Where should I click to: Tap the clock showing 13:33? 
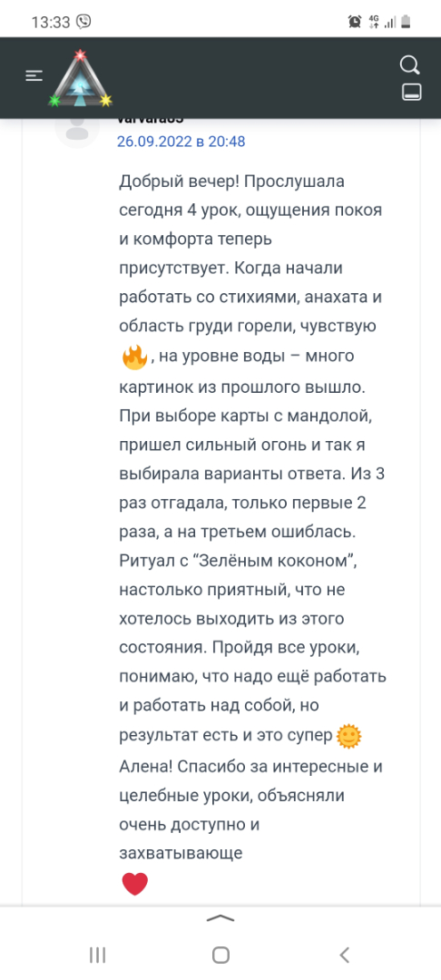click(x=51, y=23)
